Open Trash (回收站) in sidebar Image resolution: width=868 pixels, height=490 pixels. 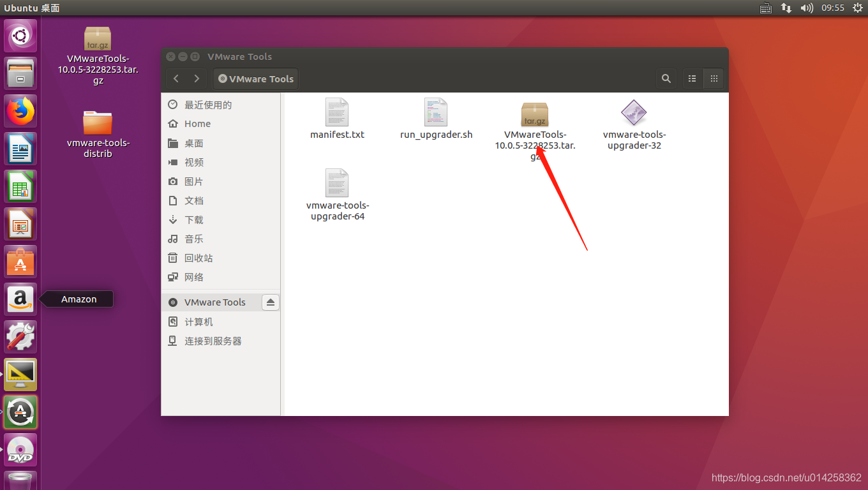pyautogui.click(x=221, y=258)
